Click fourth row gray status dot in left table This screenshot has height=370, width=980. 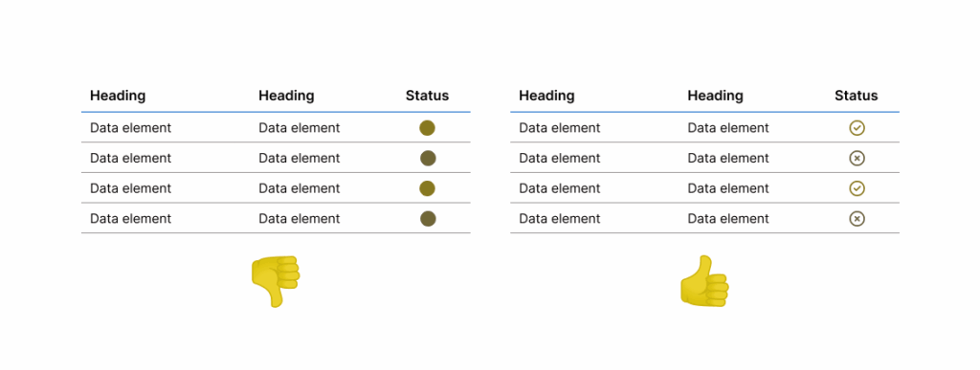[x=428, y=218]
